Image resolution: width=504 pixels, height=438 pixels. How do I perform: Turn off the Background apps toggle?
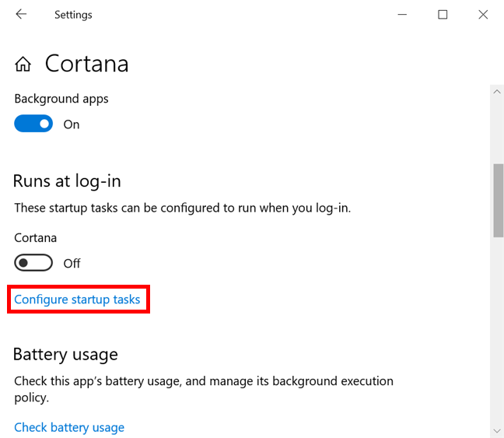coord(33,124)
